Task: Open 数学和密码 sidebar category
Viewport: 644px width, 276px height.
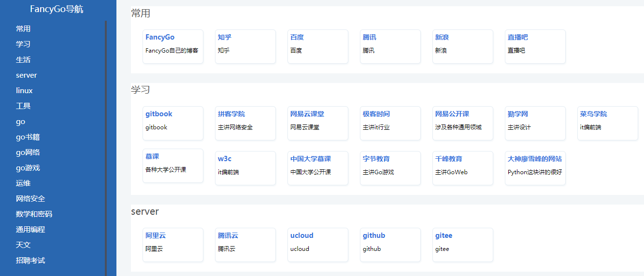Action: click(34, 214)
